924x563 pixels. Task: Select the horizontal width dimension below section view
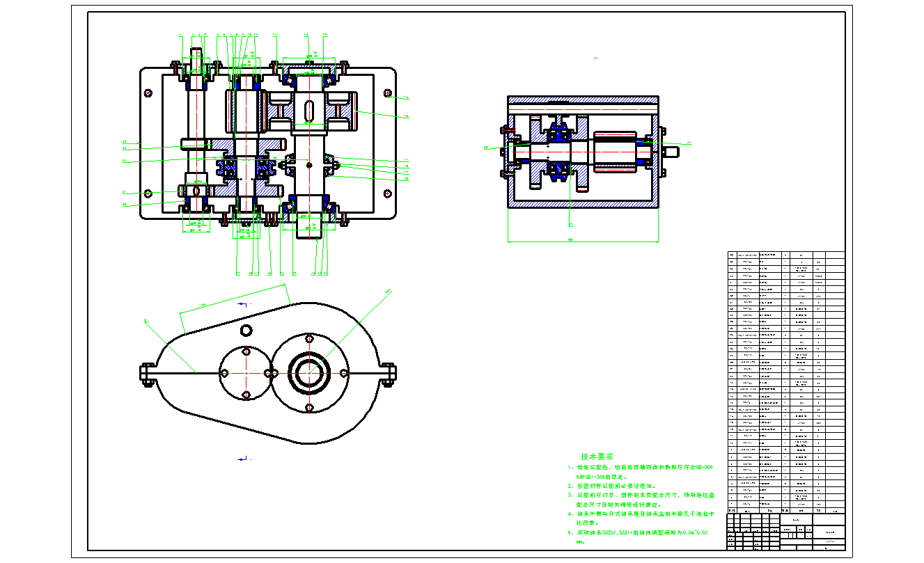click(583, 241)
